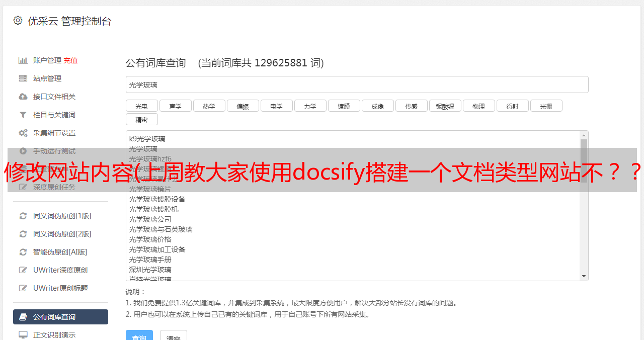The width and height of the screenshot is (644, 340).
Task: Pick the 光栅 tag
Action: [x=546, y=106]
